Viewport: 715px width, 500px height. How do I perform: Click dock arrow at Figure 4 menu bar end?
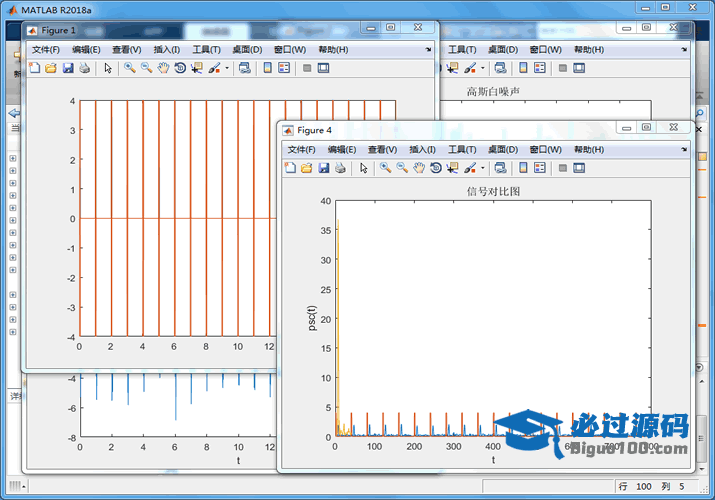(x=684, y=149)
